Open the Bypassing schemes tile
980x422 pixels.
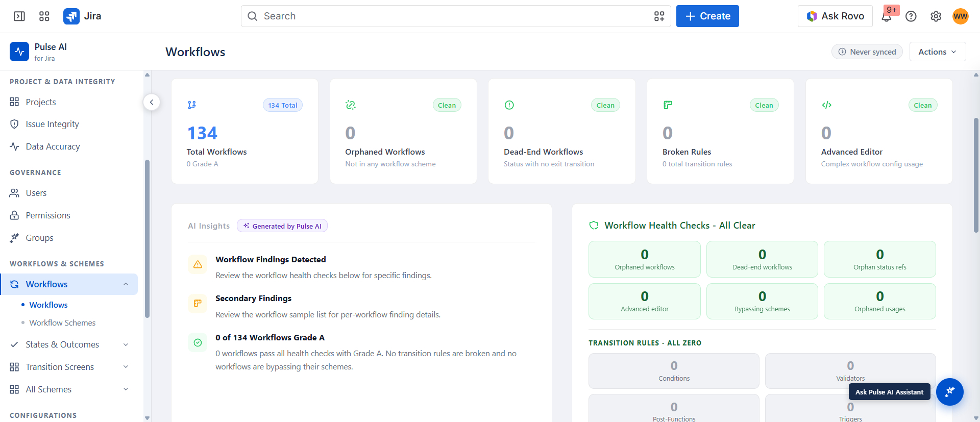[x=762, y=301]
